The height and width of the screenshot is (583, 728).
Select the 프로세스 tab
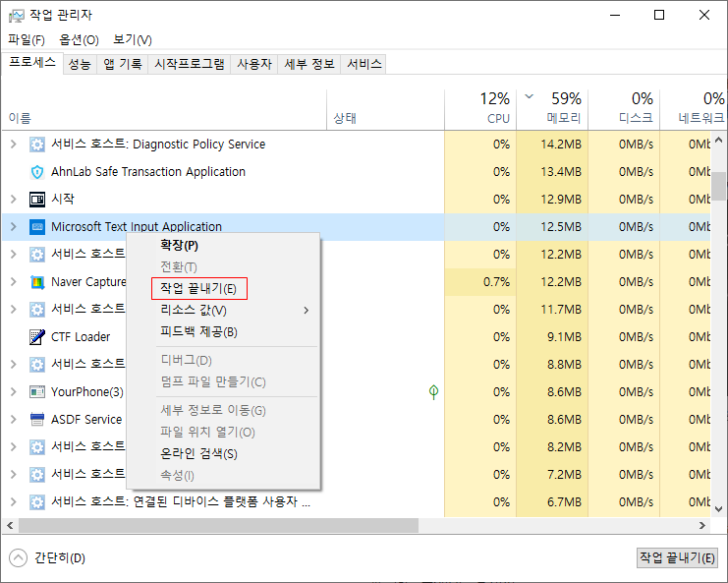(32, 63)
